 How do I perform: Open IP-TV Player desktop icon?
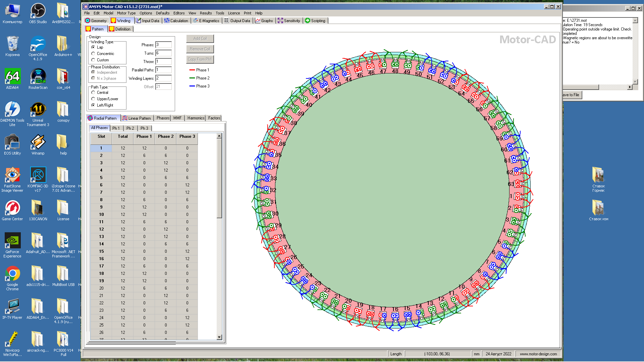[12, 309]
